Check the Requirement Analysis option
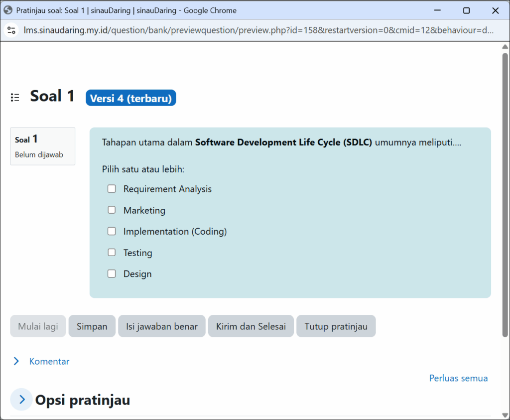 coord(112,189)
